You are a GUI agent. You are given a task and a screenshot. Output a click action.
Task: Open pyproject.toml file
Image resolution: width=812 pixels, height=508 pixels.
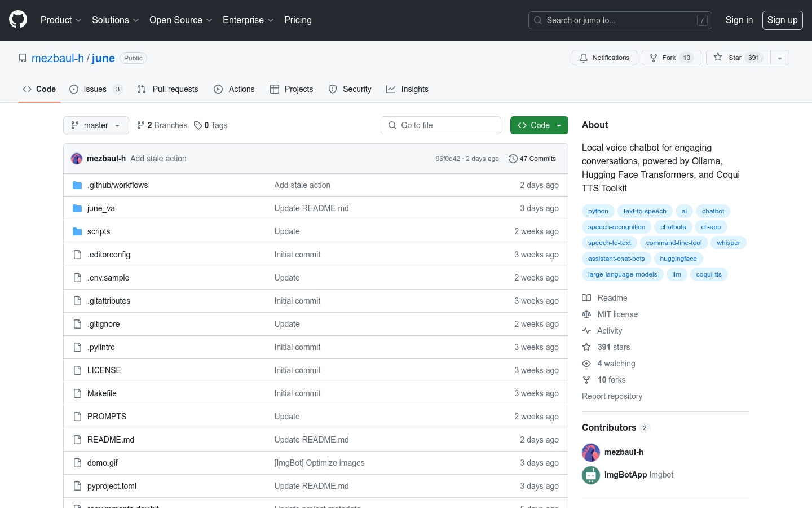(112, 486)
